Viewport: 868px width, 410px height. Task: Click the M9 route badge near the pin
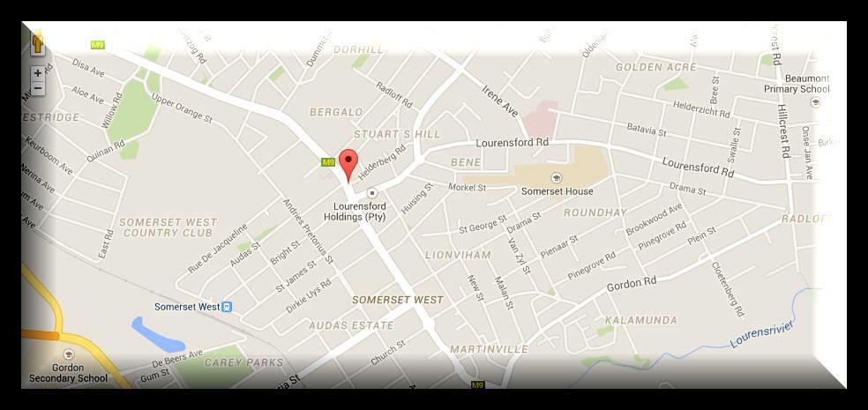coord(328,162)
